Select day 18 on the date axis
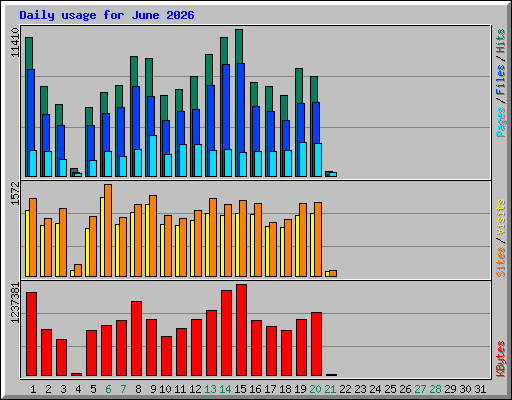 coord(285,389)
